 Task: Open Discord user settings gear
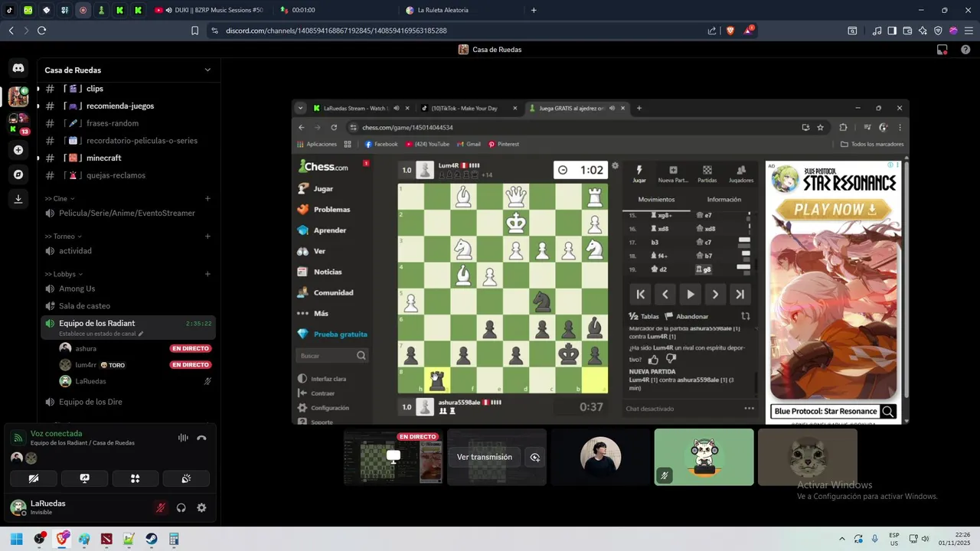pyautogui.click(x=201, y=507)
